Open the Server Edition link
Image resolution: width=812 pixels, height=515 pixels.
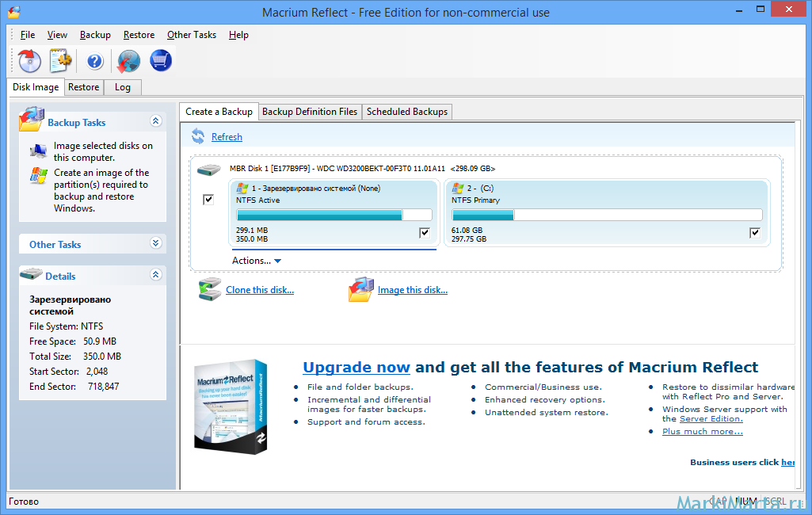(711, 418)
